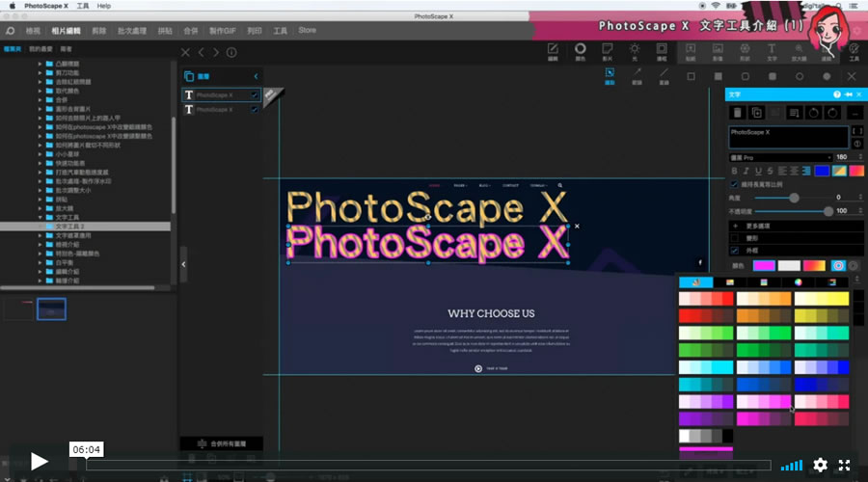The image size is (868, 482).
Task: Open the 顏色 (Color) editing tool
Action: point(581,52)
